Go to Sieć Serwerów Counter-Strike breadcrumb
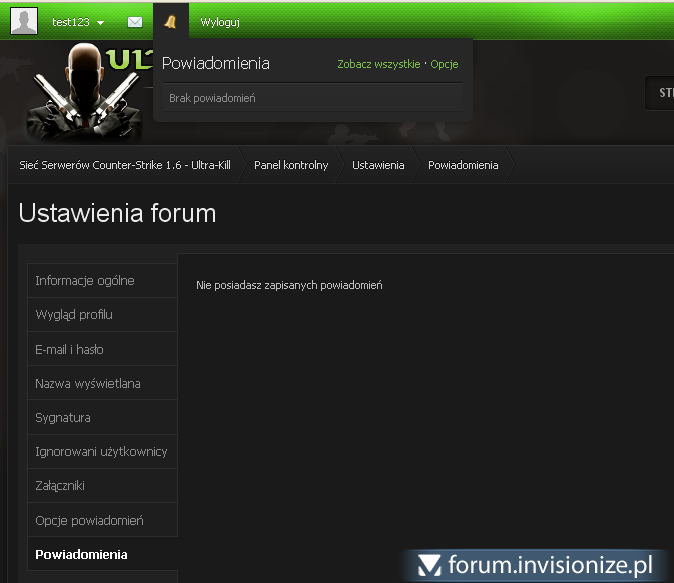 [125, 165]
